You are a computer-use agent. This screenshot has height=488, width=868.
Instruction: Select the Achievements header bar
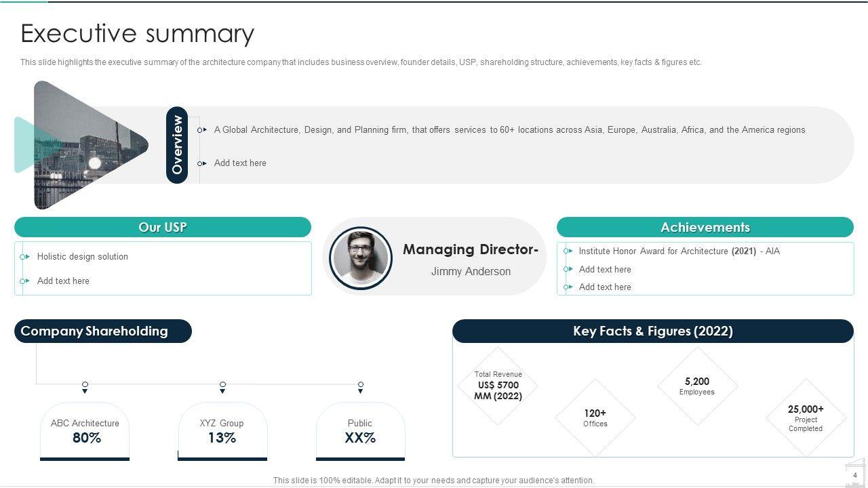pyautogui.click(x=705, y=227)
